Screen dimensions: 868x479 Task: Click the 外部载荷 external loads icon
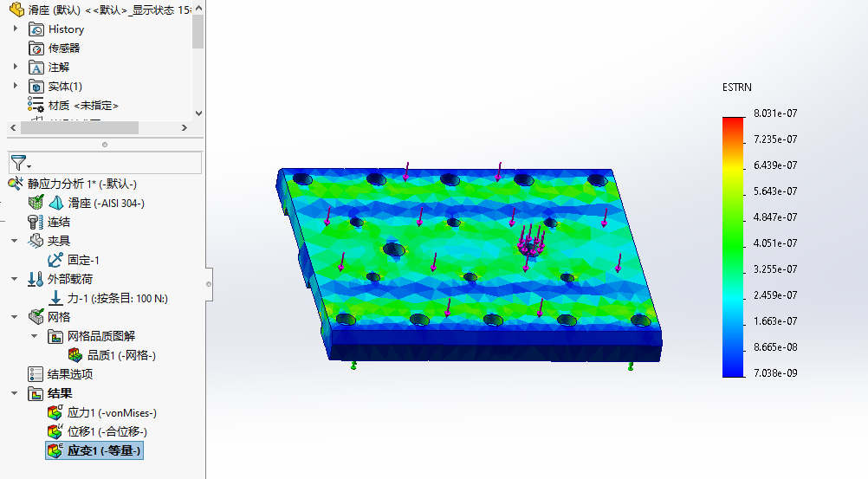pos(36,279)
